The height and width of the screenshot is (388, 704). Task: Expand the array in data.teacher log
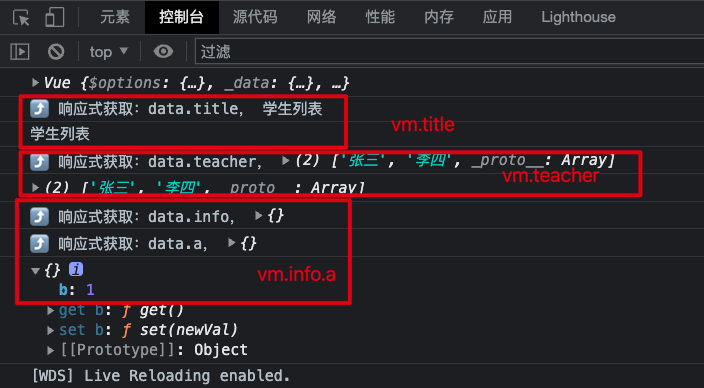click(286, 160)
